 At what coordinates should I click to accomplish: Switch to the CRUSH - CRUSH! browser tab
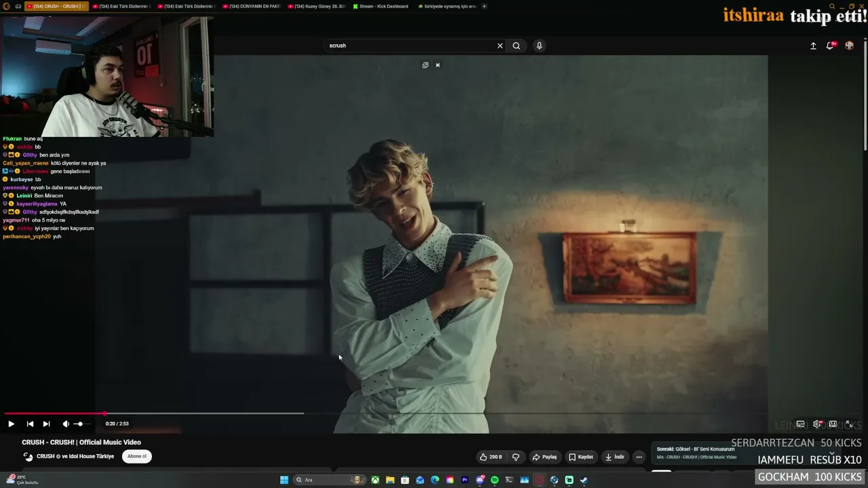point(56,6)
